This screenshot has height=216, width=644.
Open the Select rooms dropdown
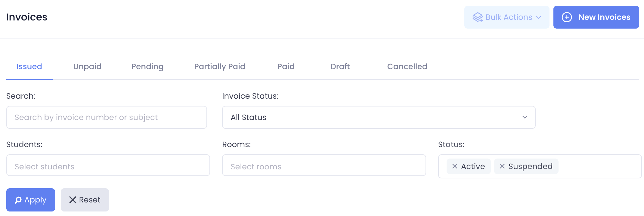click(324, 165)
